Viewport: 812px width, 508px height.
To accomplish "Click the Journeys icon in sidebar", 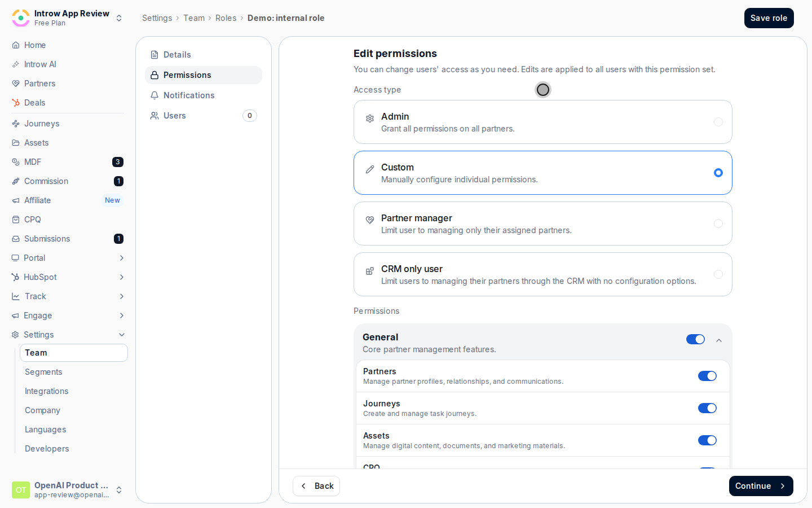I will click(16, 124).
